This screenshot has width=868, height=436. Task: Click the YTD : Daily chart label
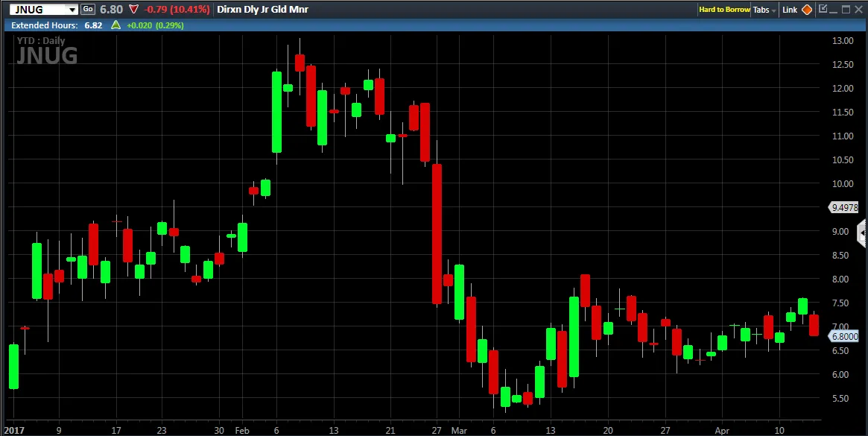pos(41,40)
